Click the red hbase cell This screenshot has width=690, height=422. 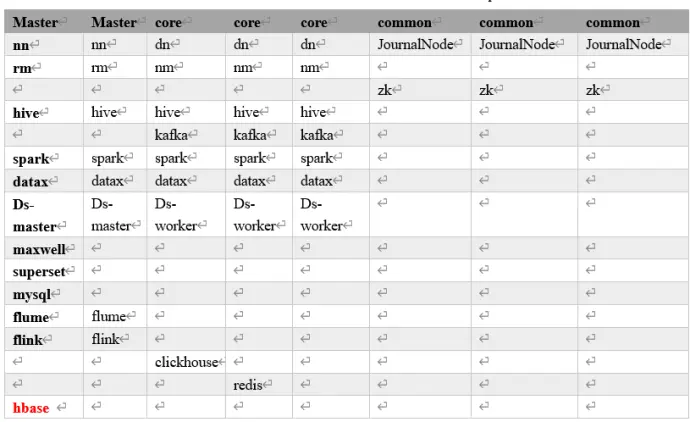tap(44, 407)
